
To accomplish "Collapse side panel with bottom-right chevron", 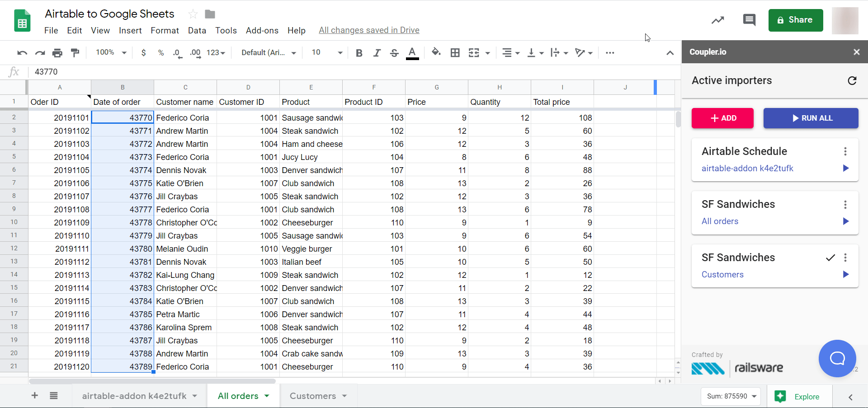I will point(850,397).
